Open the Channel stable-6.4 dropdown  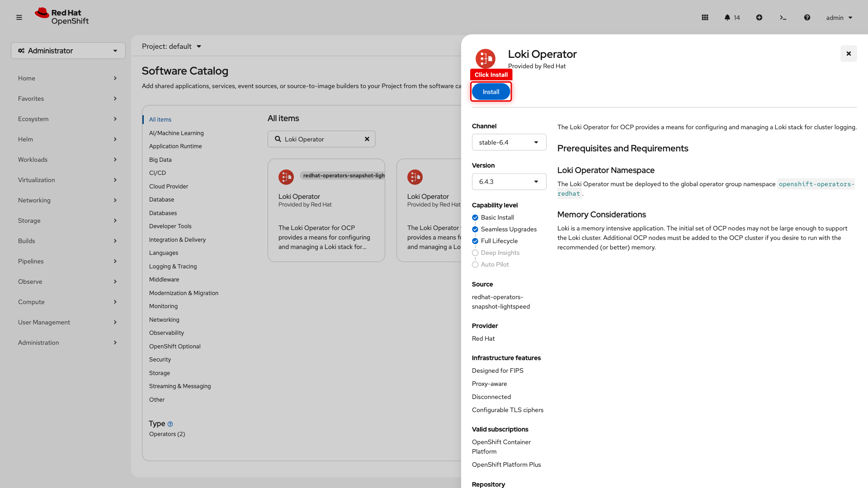pos(509,142)
